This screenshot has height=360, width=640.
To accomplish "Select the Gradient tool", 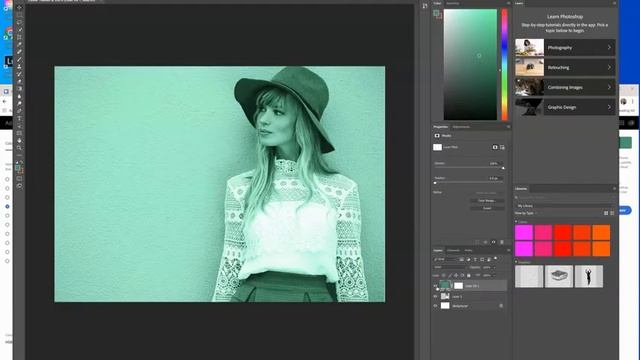I will click(19, 89).
